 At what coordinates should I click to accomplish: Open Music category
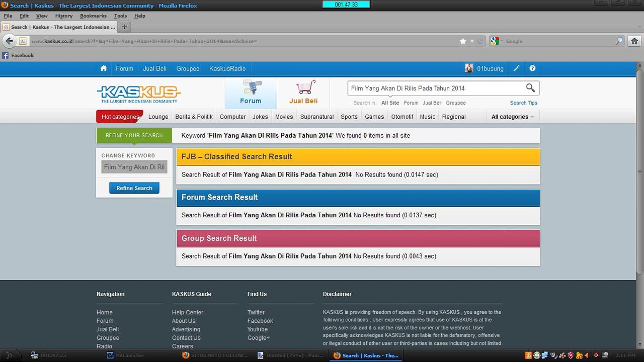pos(427,117)
